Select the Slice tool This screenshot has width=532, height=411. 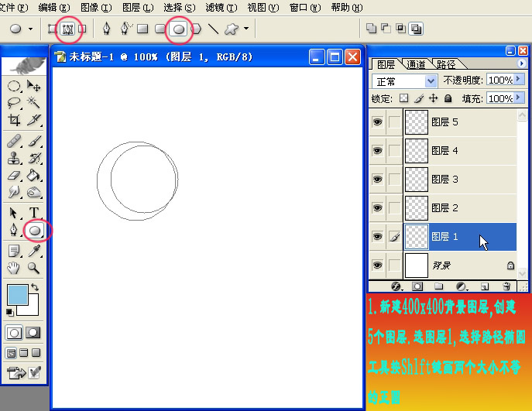point(33,120)
